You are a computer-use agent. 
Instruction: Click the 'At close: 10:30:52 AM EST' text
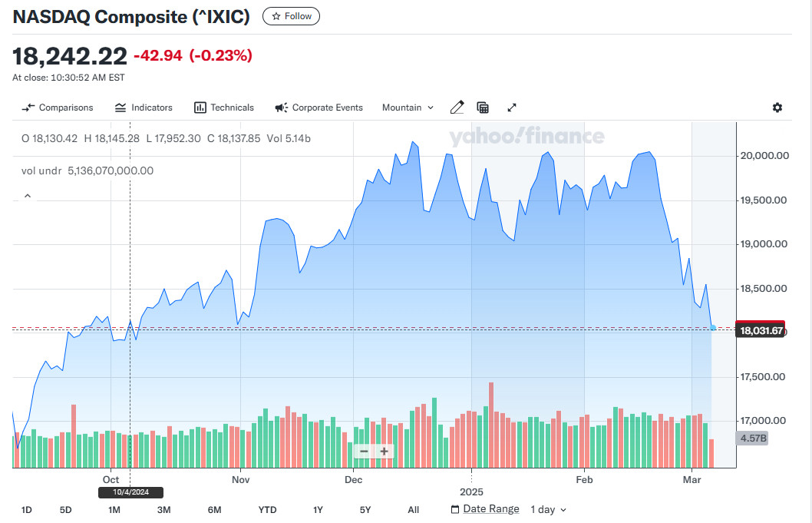pos(68,78)
